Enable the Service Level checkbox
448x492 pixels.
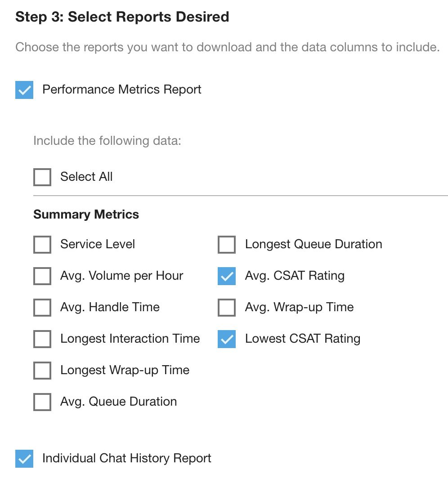point(42,245)
